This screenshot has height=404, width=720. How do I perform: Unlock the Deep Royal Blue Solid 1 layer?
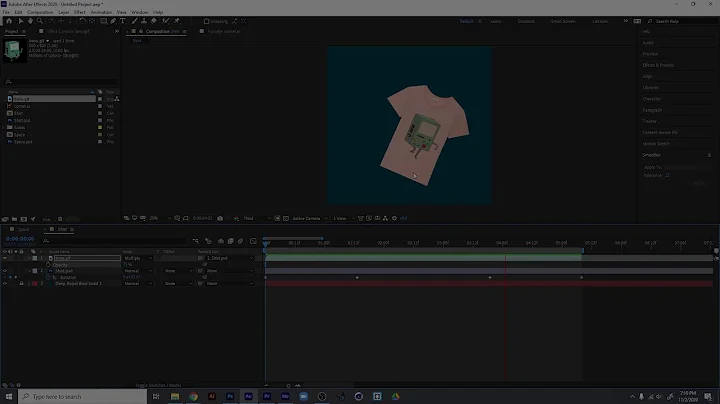[x=21, y=284]
